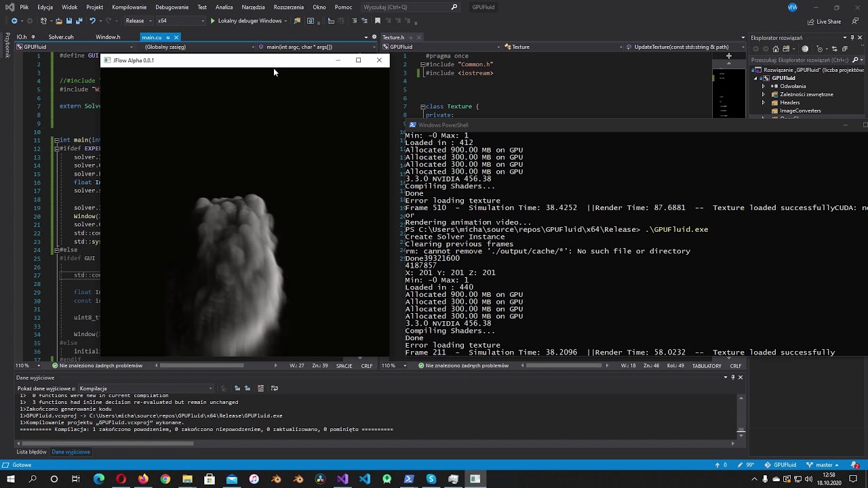Viewport: 868px width, 488px height.
Task: Switch to the Window.h tab
Action: [x=108, y=37]
